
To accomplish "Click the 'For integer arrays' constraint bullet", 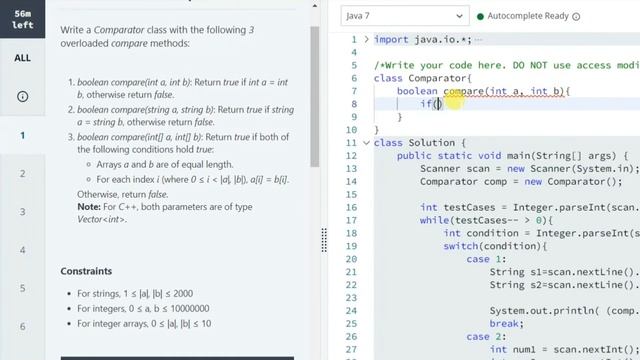I will (x=144, y=324).
